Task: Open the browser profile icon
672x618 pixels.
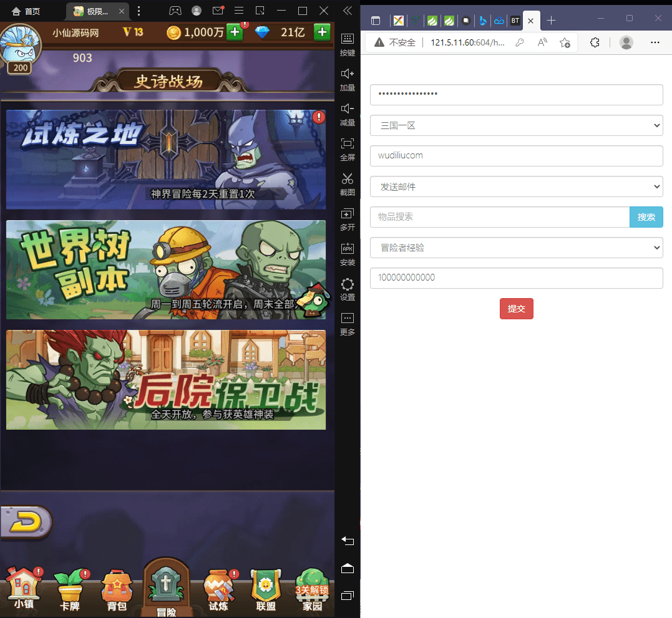Action: [x=626, y=42]
